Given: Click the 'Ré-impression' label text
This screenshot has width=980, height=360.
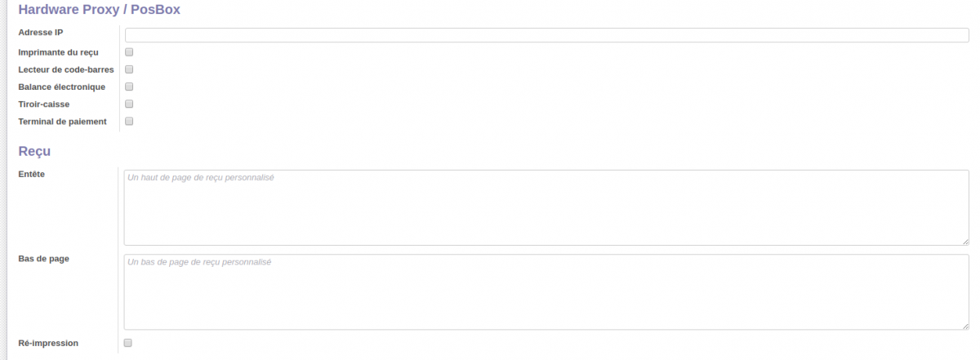Looking at the screenshot, I should coord(48,344).
